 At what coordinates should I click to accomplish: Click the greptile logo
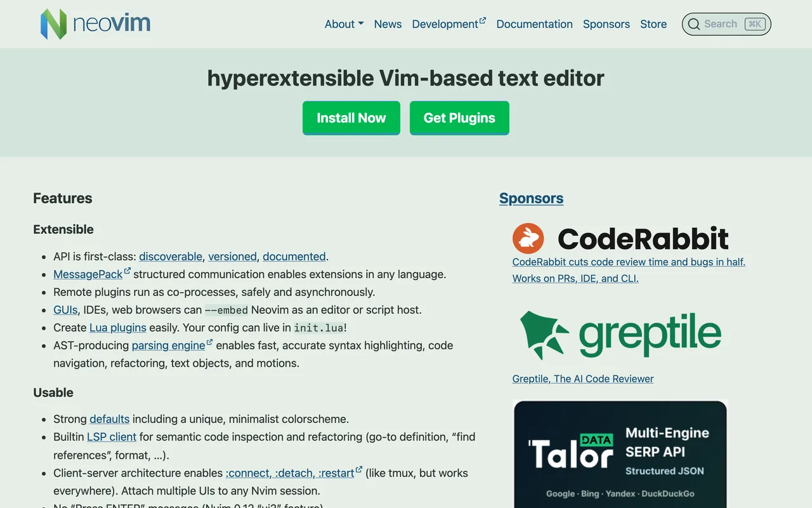[x=620, y=335]
